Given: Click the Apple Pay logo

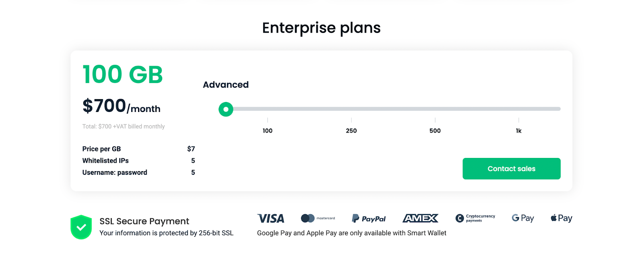Looking at the screenshot, I should click(x=561, y=218).
